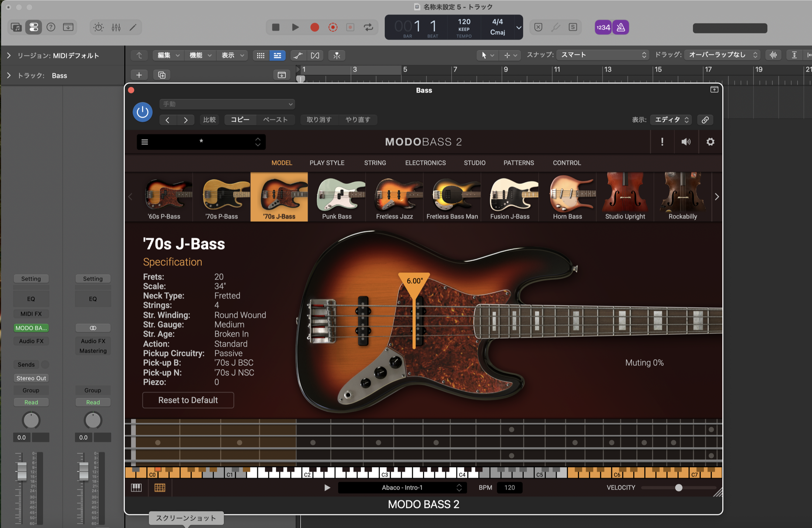Viewport: 812px width, 528px height.
Task: Toggle Flex show/hide icon
Action: [x=315, y=55]
